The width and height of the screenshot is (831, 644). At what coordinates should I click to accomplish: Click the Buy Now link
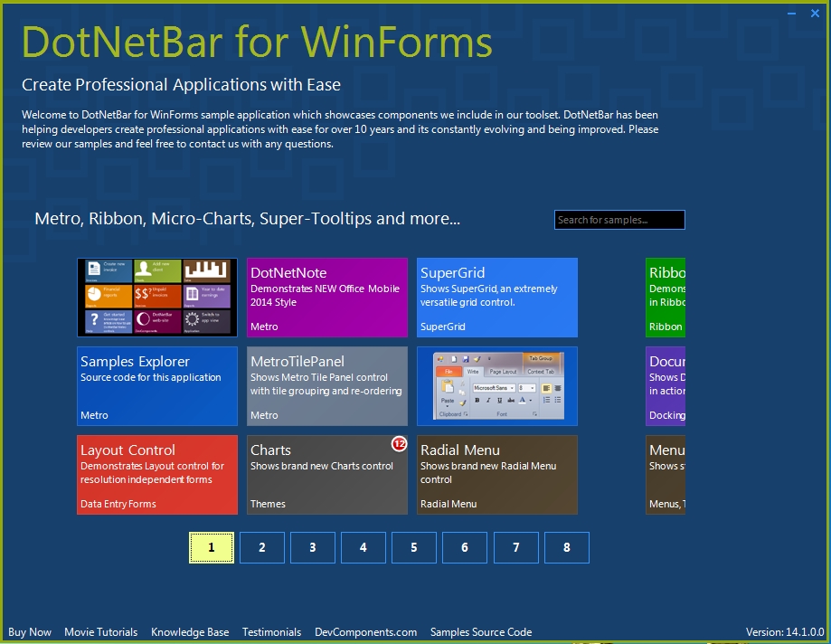pos(30,631)
